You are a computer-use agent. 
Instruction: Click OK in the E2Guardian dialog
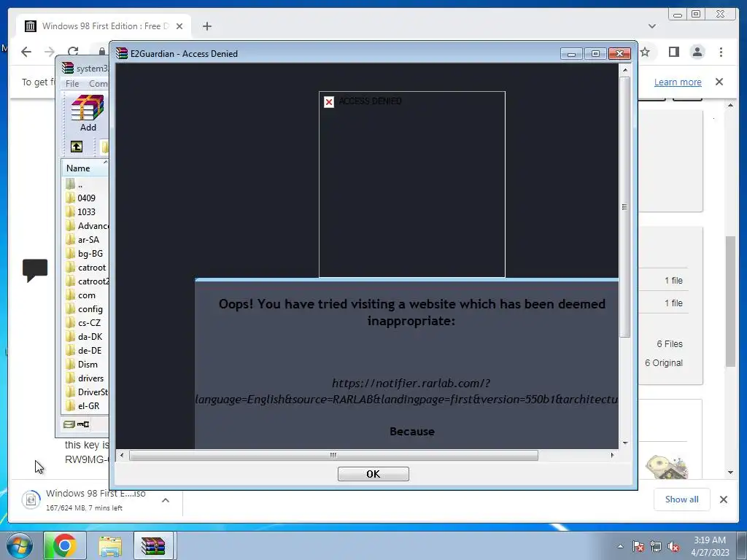pos(373,474)
